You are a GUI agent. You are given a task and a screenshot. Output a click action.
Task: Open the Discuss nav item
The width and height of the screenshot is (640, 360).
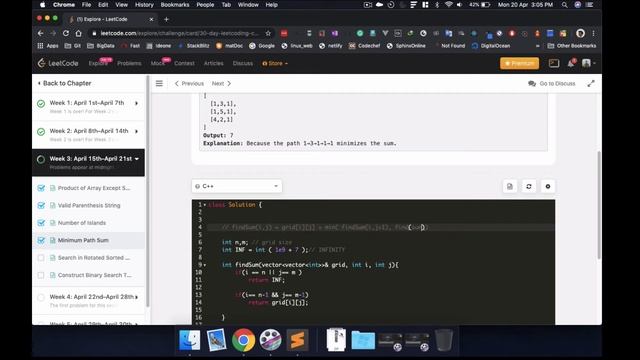click(242, 63)
